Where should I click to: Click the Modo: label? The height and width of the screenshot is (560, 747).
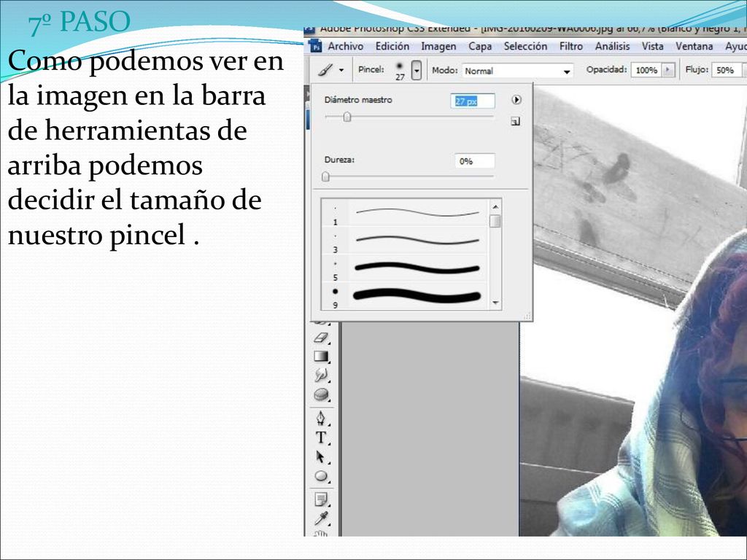444,70
